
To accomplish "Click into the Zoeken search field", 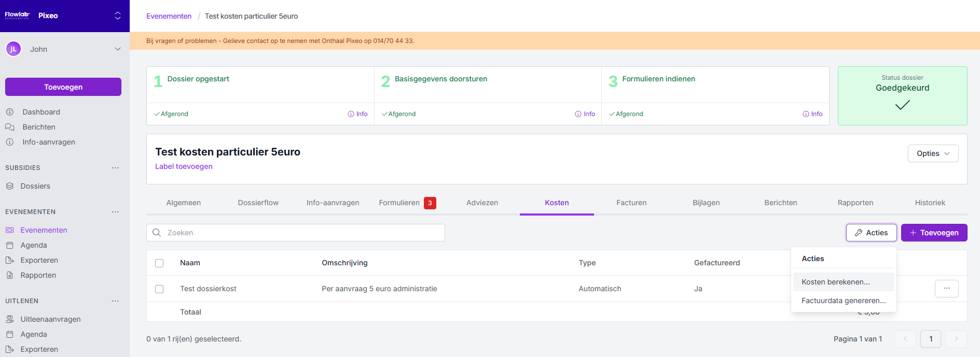I will (301, 233).
